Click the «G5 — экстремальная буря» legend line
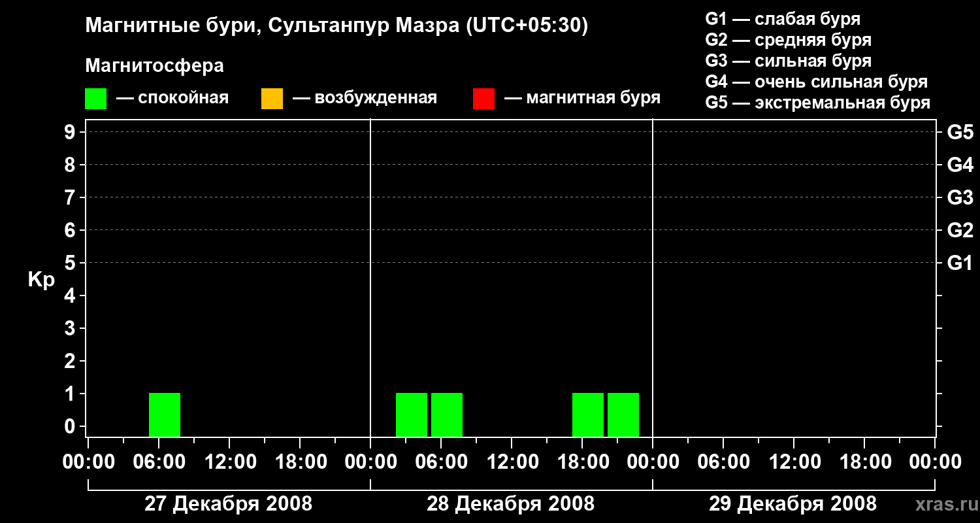The height and width of the screenshot is (523, 980). 818,103
